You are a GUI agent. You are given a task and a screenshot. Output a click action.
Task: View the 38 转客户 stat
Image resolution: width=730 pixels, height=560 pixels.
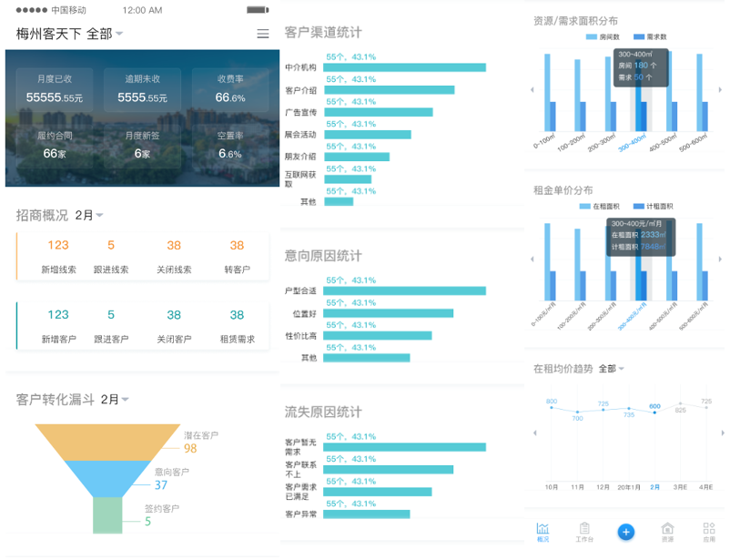(237, 257)
